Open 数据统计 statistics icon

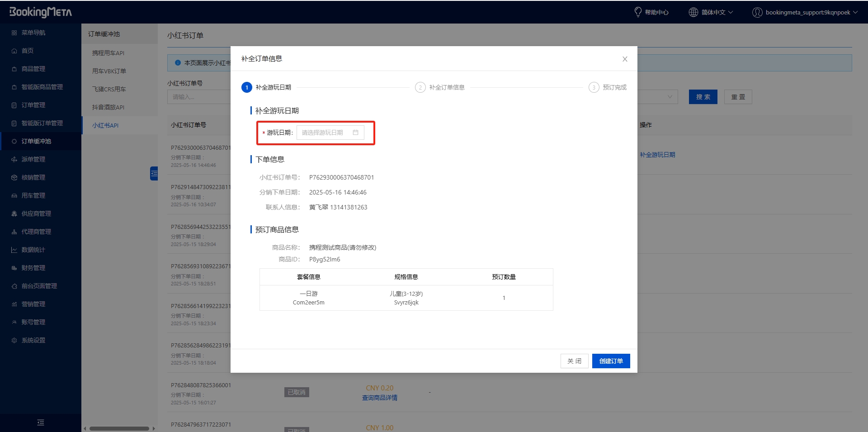tap(14, 250)
